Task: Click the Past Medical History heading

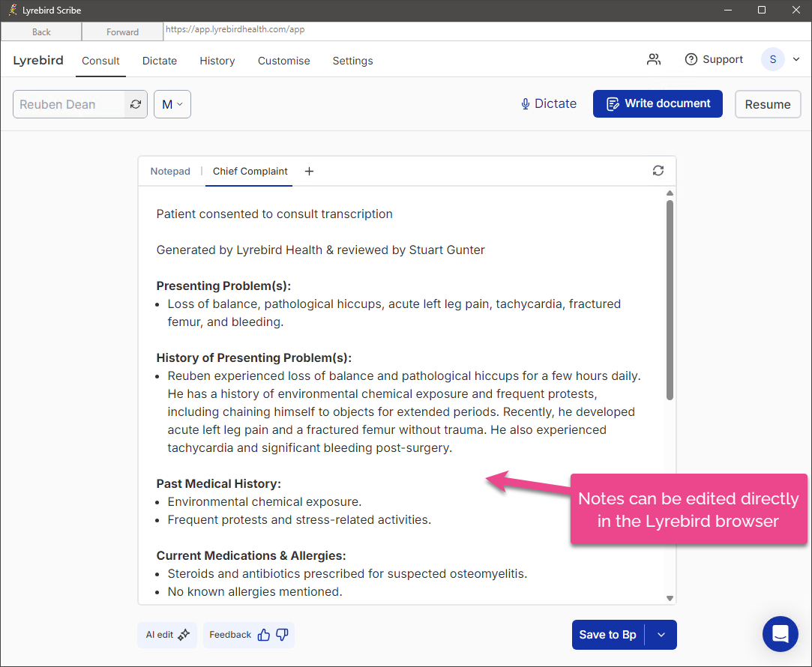Action: [218, 484]
